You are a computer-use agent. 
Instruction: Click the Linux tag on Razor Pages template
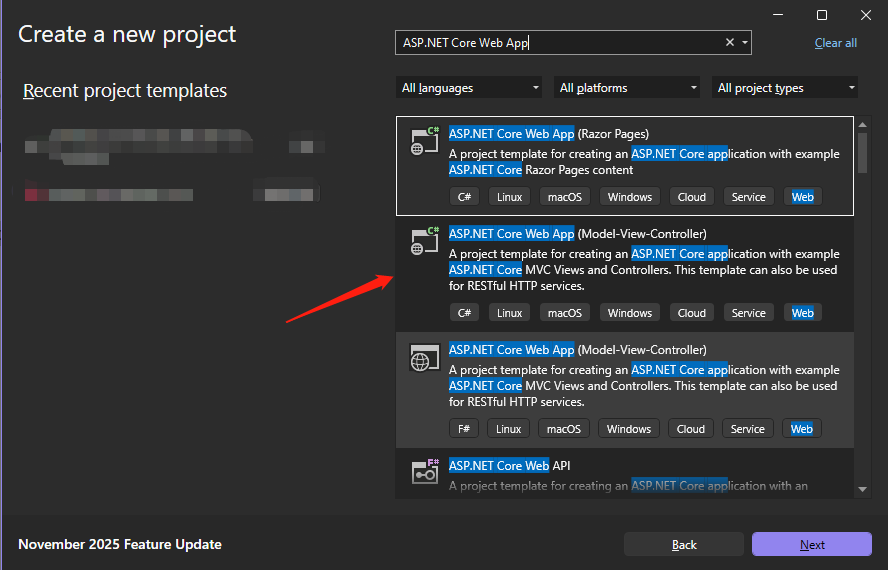coord(510,197)
